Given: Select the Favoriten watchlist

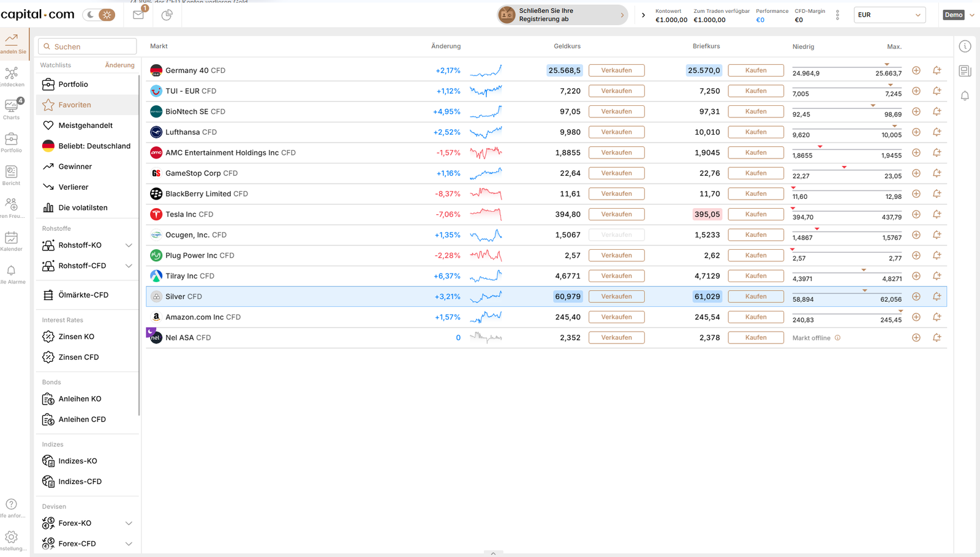Looking at the screenshot, I should click(87, 105).
